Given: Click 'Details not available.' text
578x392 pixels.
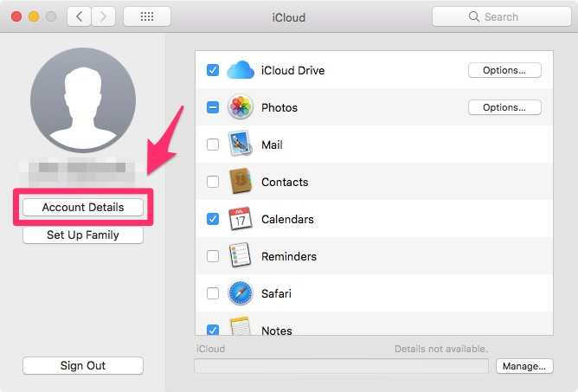Looking at the screenshot, I should 441,349.
